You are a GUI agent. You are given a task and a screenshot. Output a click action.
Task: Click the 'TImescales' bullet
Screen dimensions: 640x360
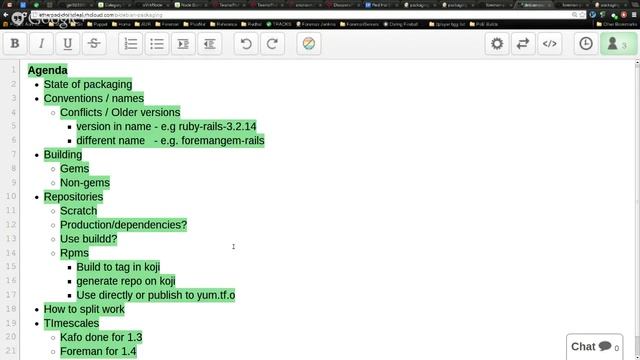(x=71, y=323)
